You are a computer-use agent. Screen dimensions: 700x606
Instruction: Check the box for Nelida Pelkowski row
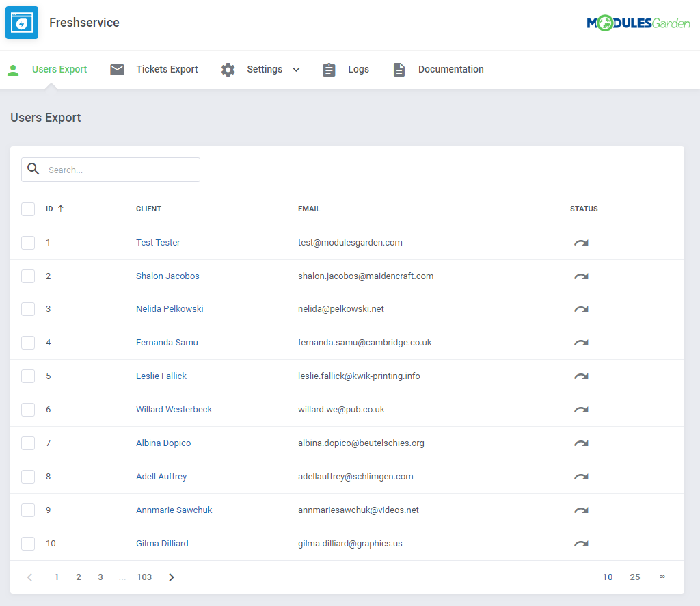[x=28, y=309]
